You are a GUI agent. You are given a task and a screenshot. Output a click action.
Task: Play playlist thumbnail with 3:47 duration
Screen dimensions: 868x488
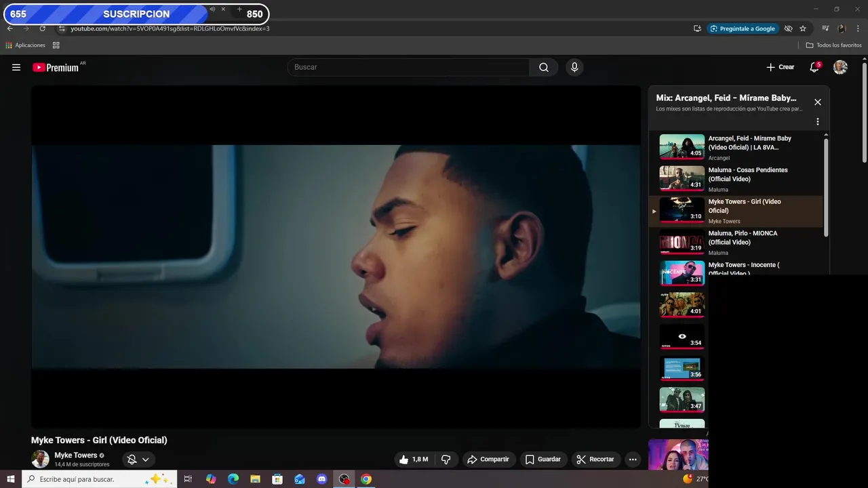point(682,400)
